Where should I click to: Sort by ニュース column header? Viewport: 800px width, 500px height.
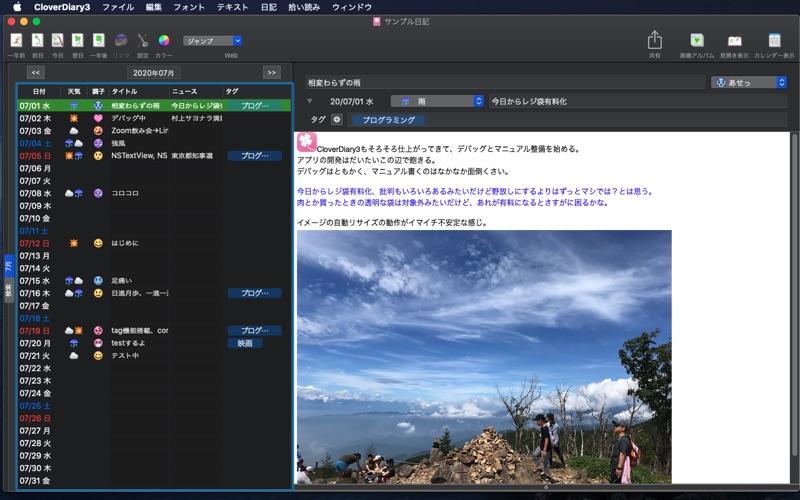click(195, 91)
